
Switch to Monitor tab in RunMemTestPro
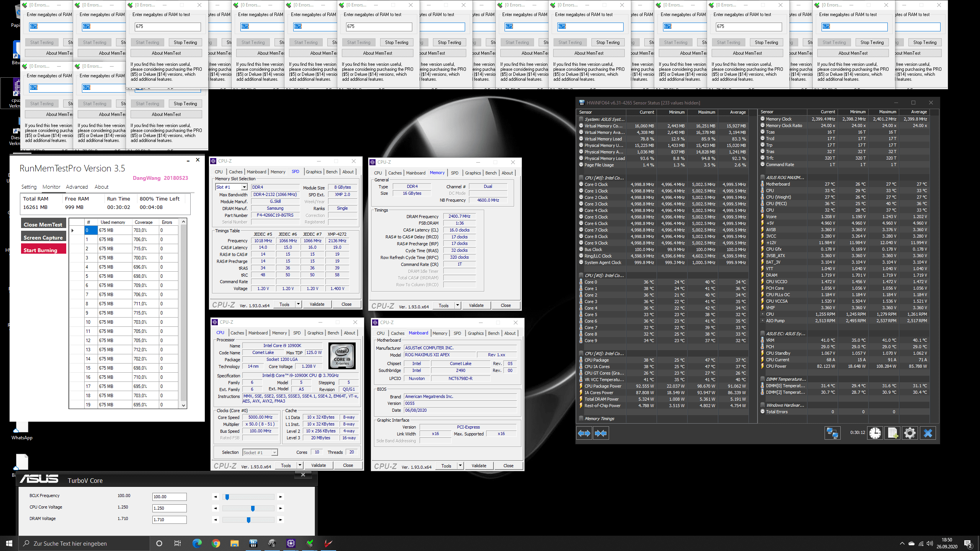[51, 187]
